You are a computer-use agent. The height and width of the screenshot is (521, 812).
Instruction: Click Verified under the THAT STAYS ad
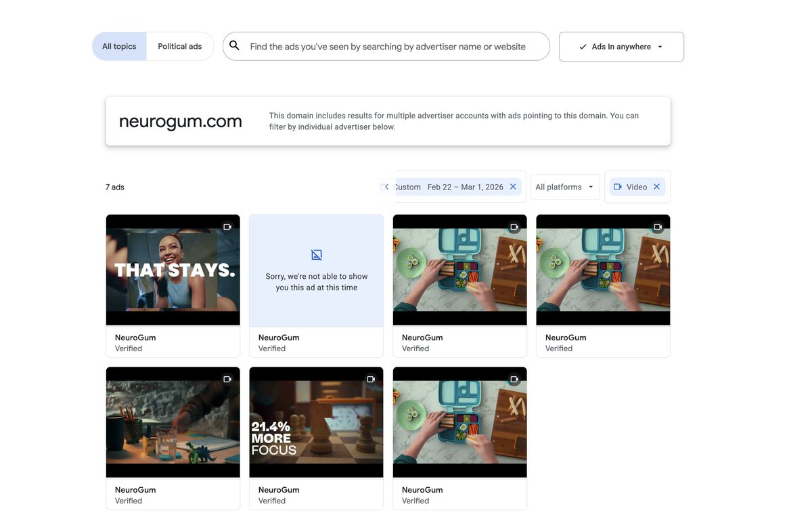click(x=129, y=348)
